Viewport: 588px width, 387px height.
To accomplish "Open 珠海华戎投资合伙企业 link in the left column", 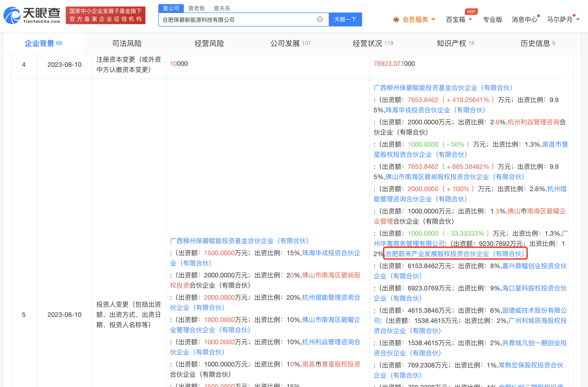I will point(265,258).
